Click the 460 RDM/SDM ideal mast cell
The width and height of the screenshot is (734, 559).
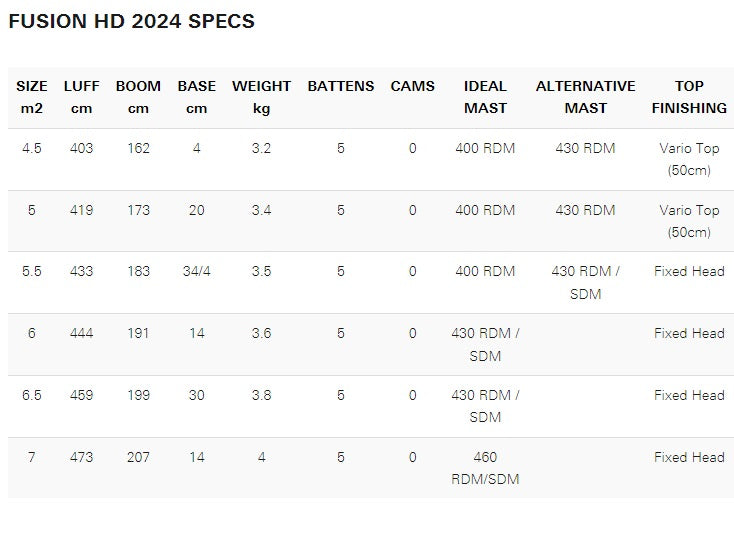pos(485,468)
